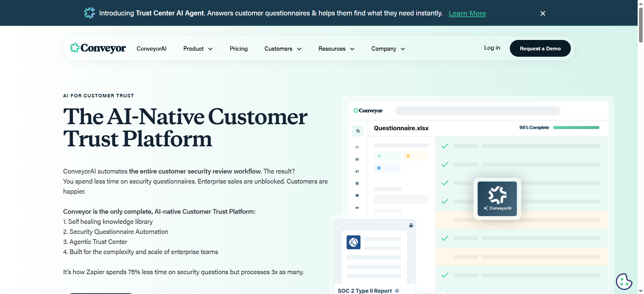Click the first green checkmark in questionnaire list
The height and width of the screenshot is (294, 644).
click(445, 146)
